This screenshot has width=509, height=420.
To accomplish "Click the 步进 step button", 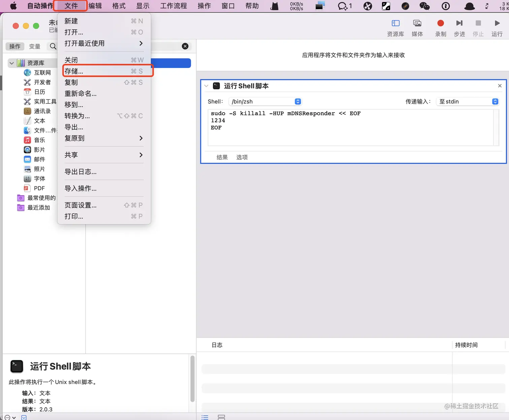I will pyautogui.click(x=460, y=28).
